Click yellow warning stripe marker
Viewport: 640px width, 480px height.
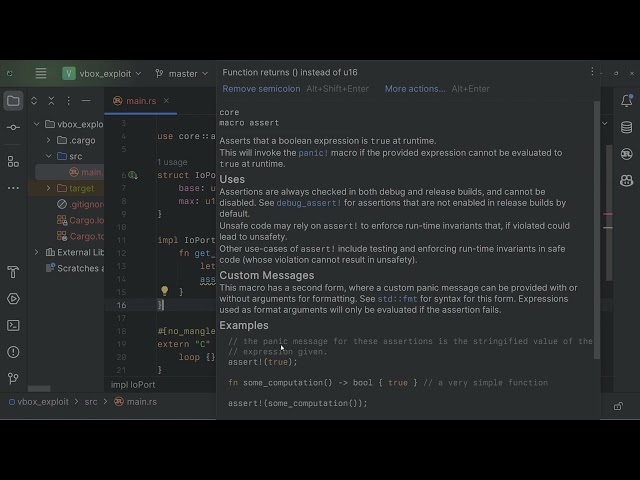[x=608, y=227]
